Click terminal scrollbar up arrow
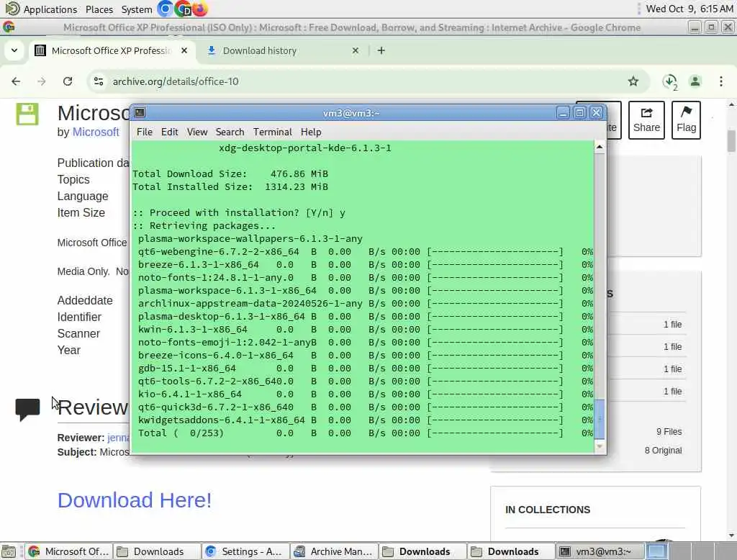The height and width of the screenshot is (560, 737). pyautogui.click(x=600, y=147)
